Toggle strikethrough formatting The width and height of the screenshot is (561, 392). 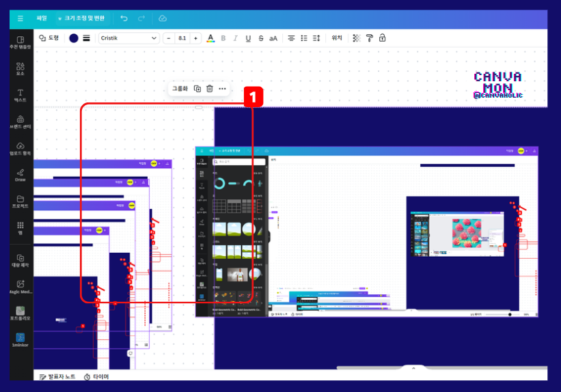pos(261,38)
